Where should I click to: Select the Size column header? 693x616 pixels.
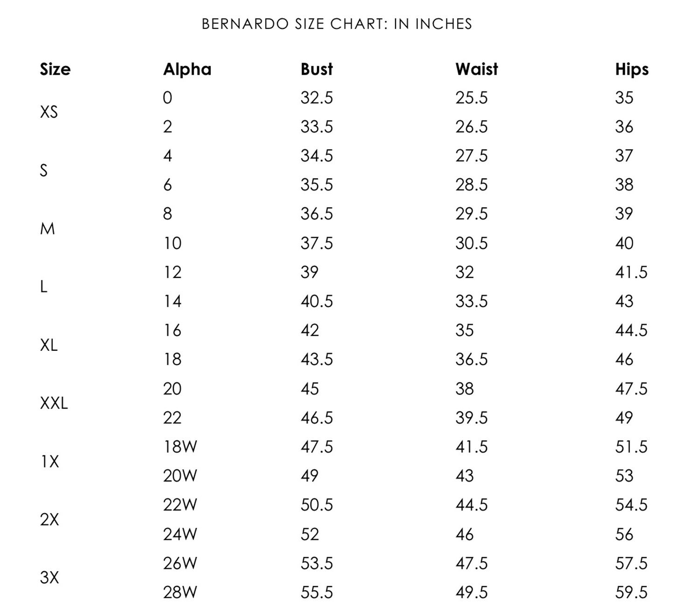55,69
